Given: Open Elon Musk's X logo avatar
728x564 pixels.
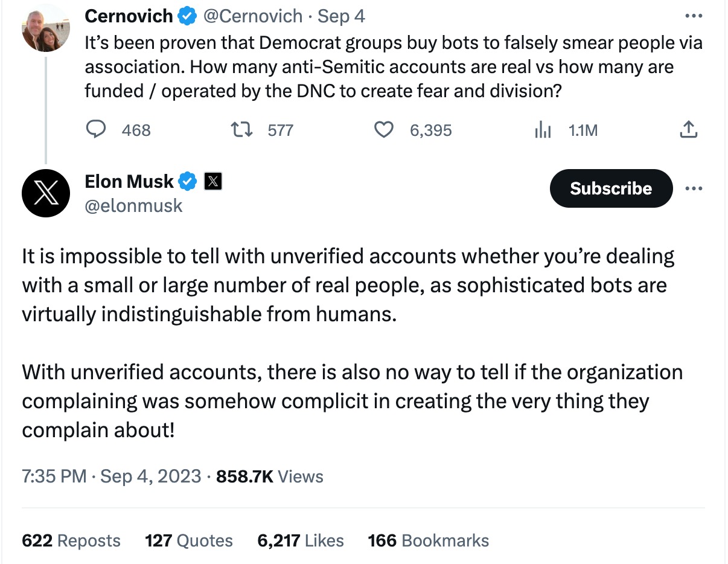Looking at the screenshot, I should 46,193.
